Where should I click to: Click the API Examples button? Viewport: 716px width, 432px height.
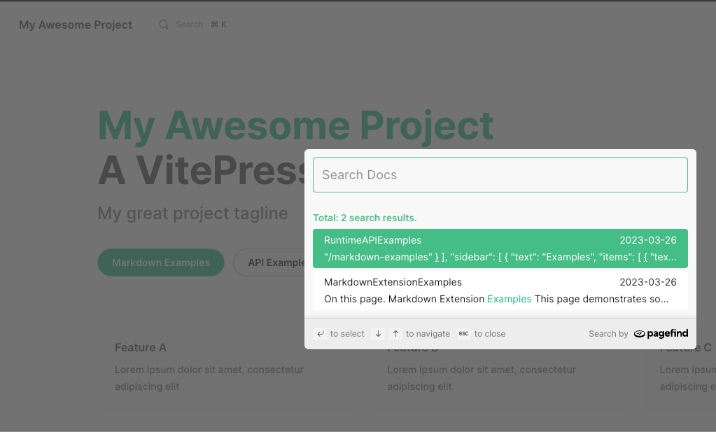point(269,263)
